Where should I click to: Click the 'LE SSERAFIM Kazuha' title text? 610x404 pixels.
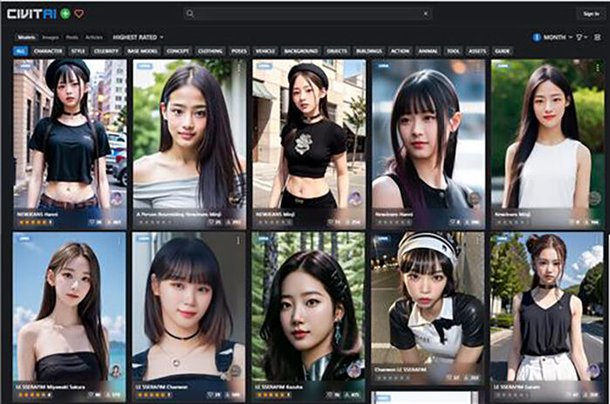point(279,387)
